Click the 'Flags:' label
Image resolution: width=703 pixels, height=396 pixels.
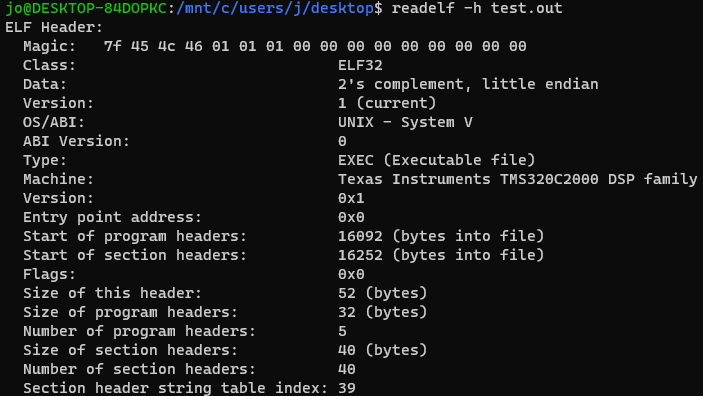(x=49, y=274)
